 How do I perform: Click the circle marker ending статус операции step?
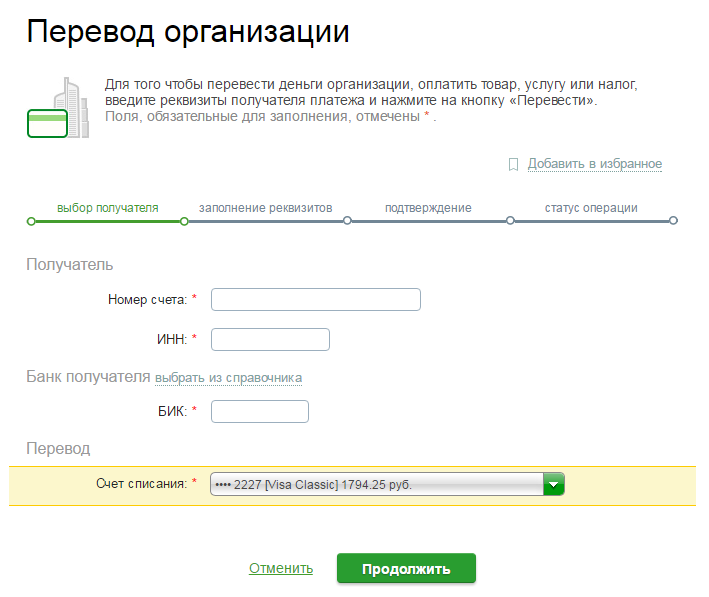point(673,221)
